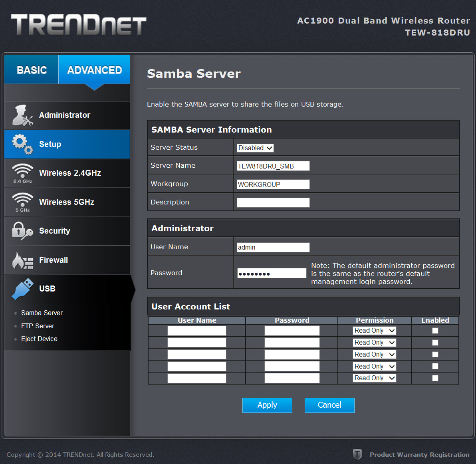Click the TEW-818DRU model text

point(437,32)
